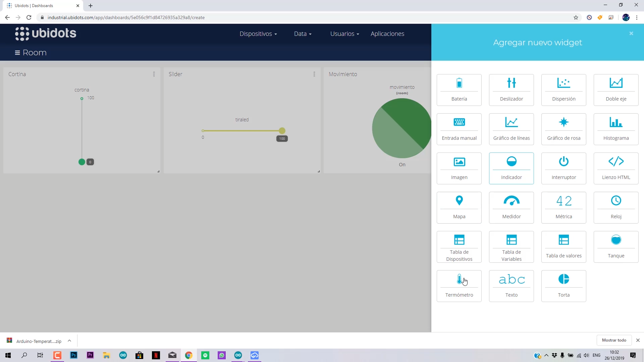Select the Torta pie chart widget
Viewport: 644px width, 362px height.
(563, 286)
